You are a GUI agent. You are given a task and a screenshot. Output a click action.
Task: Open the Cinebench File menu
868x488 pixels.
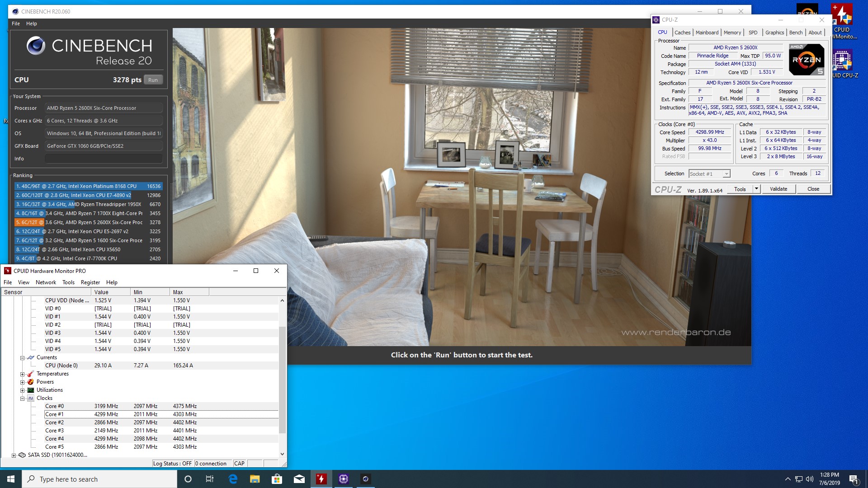click(x=16, y=23)
